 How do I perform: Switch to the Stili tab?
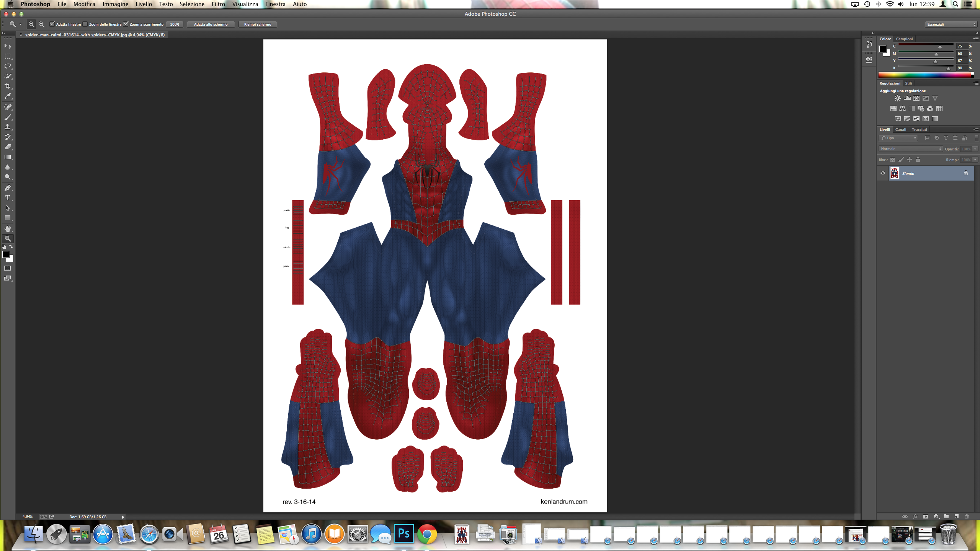point(908,83)
